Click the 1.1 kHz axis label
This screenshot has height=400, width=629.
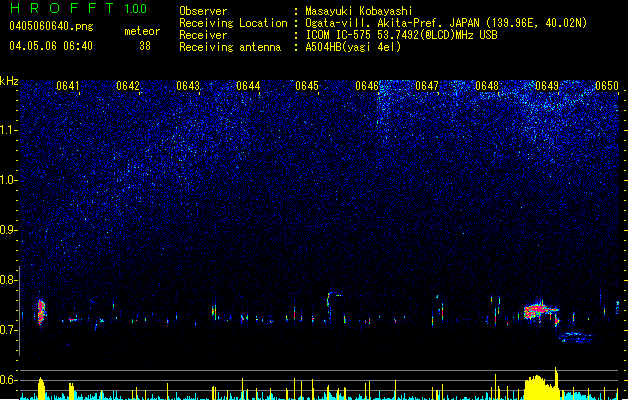[9, 130]
